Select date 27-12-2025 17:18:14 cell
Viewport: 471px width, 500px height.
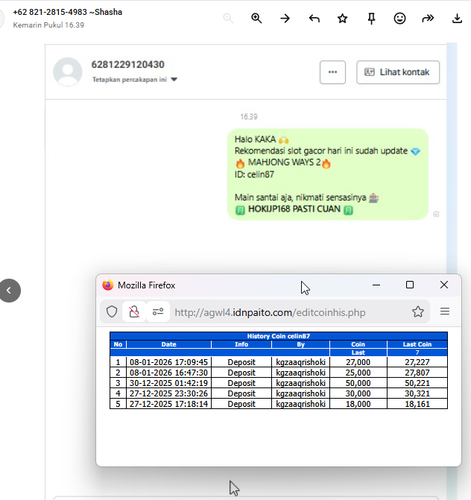[169, 404]
